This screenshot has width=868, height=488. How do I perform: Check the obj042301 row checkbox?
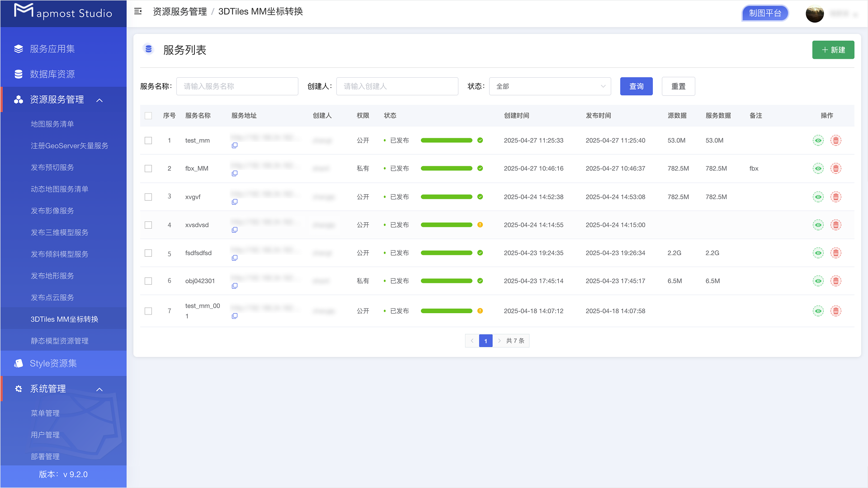click(x=148, y=281)
